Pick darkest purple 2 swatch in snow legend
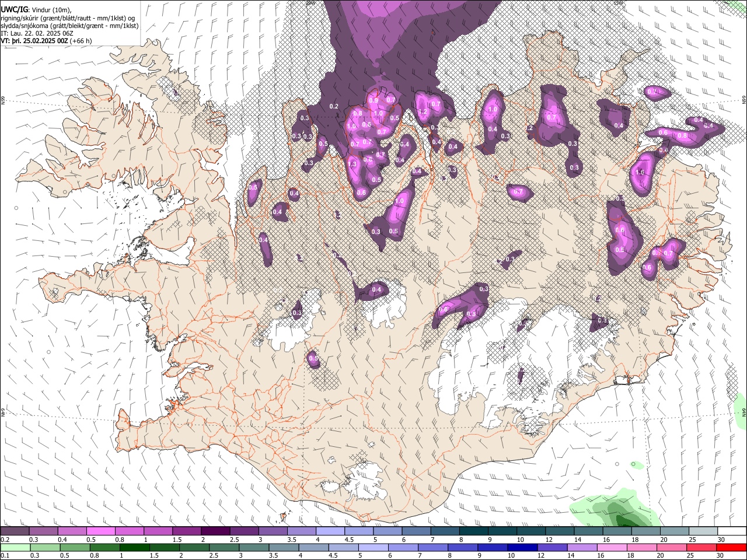 [215, 531]
